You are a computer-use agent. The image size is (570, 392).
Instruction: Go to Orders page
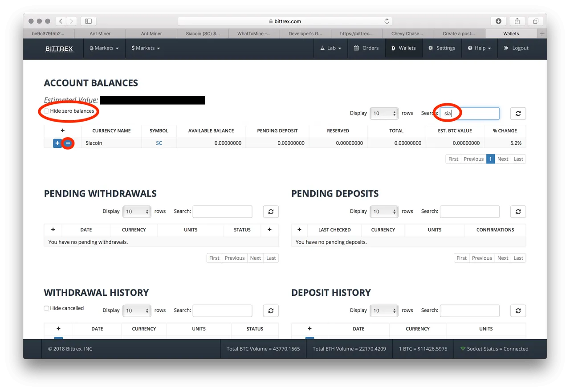pyautogui.click(x=366, y=48)
